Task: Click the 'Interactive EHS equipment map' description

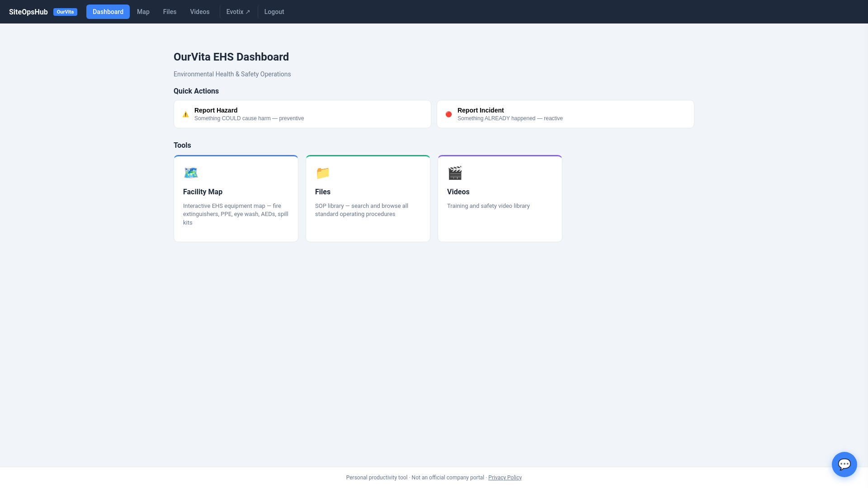Action: [x=236, y=214]
